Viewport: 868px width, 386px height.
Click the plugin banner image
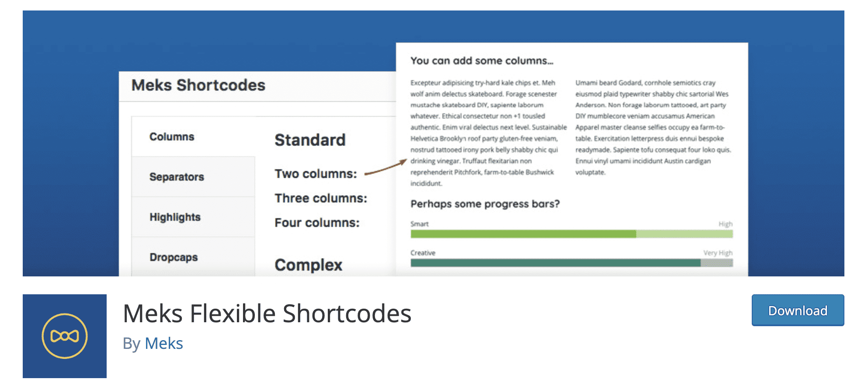[x=434, y=143]
